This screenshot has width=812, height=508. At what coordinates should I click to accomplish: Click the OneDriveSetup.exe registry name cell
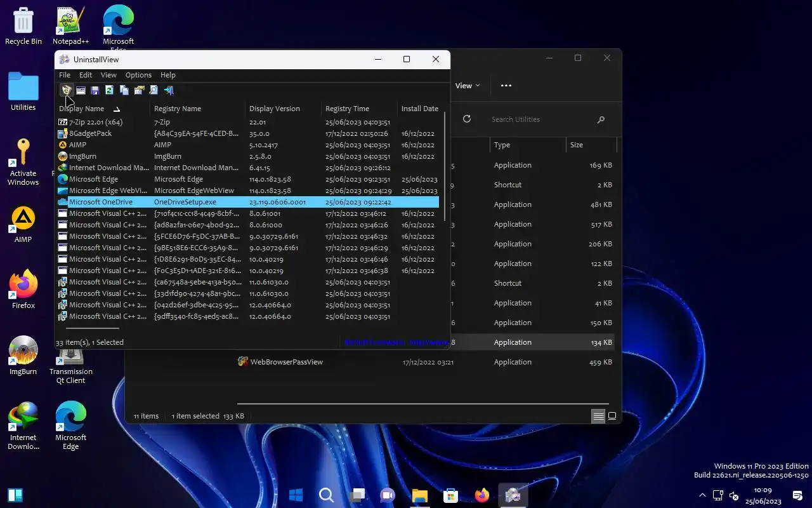[x=185, y=202]
